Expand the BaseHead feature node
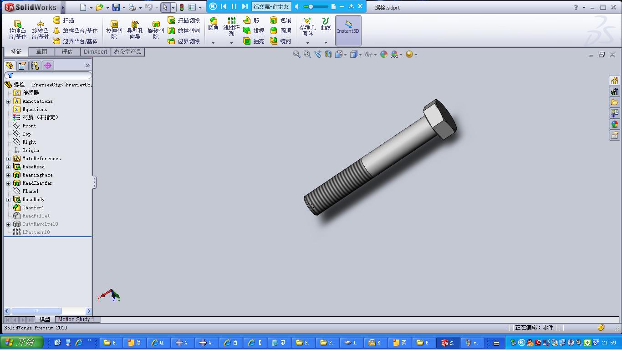This screenshot has width=622, height=364. pos(8,167)
